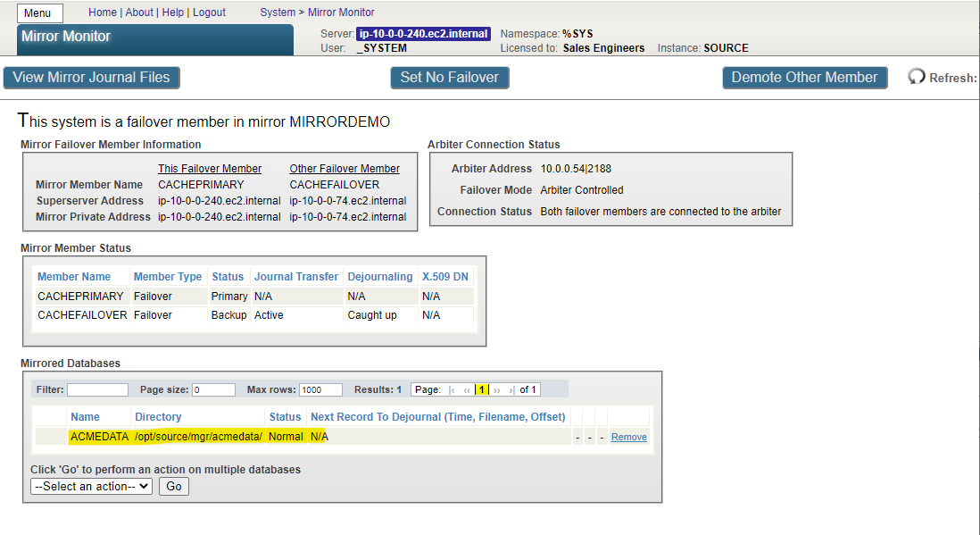Go to last page of results
The width and height of the screenshot is (980, 535).
tap(511, 390)
